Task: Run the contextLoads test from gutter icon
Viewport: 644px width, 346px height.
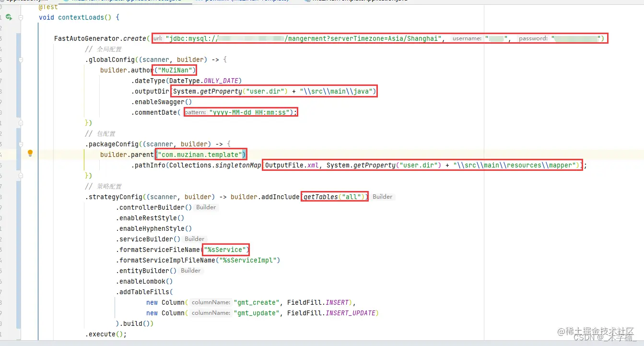Action: coord(9,17)
